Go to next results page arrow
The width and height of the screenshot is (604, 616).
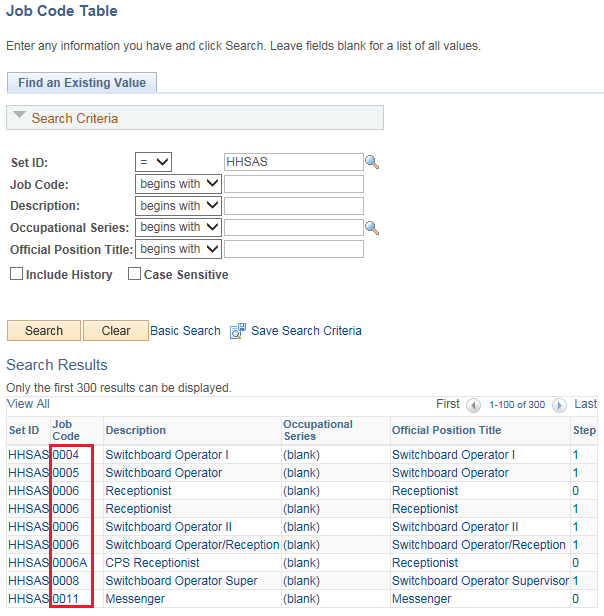[560, 405]
